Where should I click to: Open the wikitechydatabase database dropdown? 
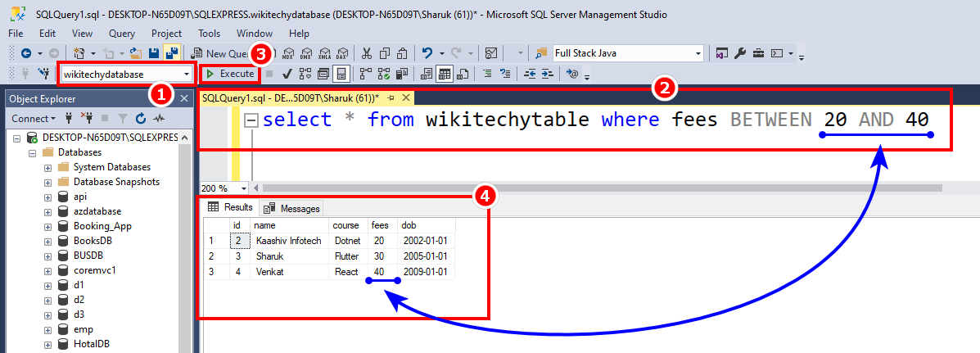click(x=188, y=75)
